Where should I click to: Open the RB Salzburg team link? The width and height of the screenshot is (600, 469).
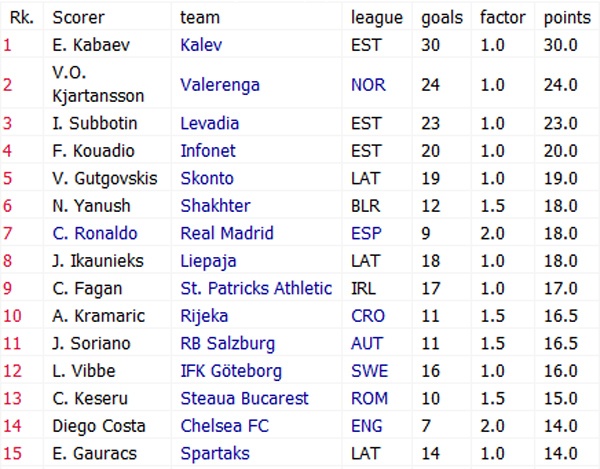coord(227,343)
